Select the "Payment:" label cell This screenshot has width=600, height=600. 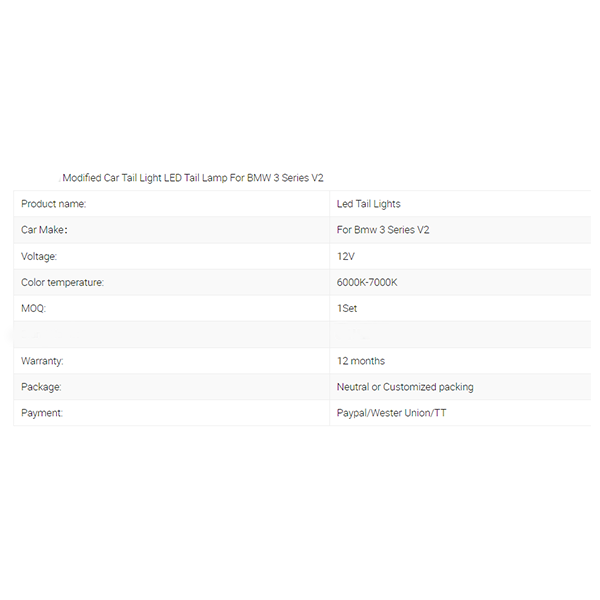pos(42,413)
